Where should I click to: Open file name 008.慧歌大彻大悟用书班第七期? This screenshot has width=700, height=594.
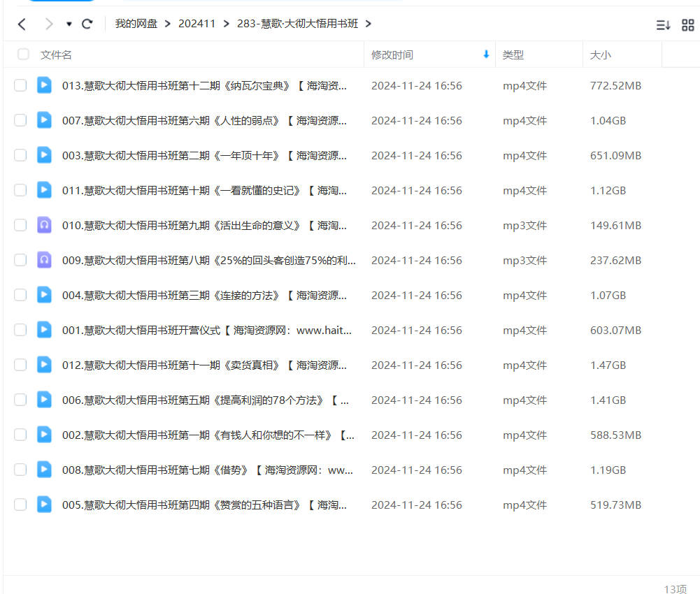(x=208, y=470)
